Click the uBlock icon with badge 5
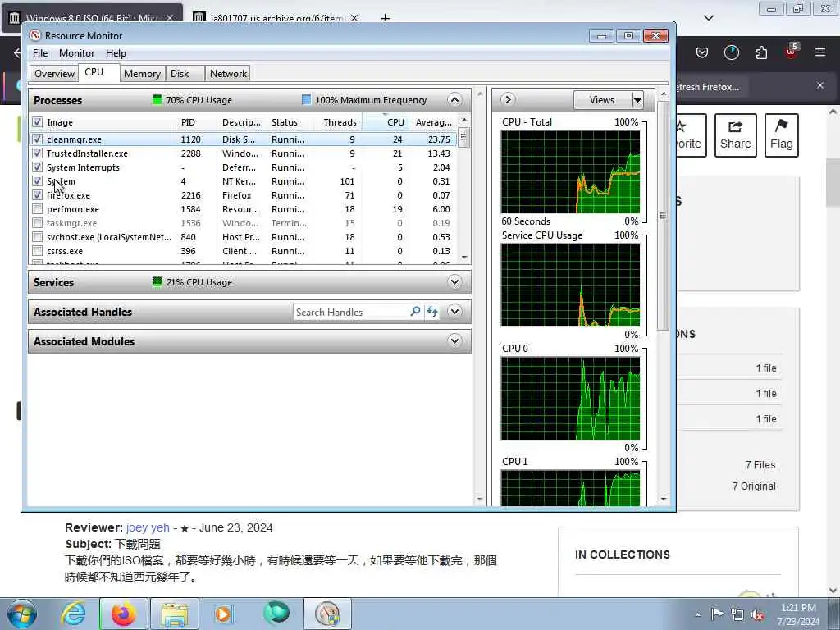 [792, 52]
